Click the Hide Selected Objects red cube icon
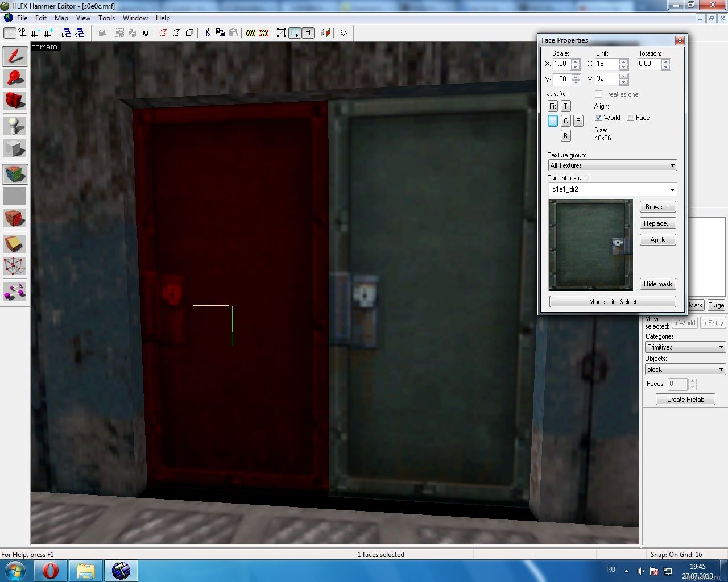 pyautogui.click(x=163, y=33)
